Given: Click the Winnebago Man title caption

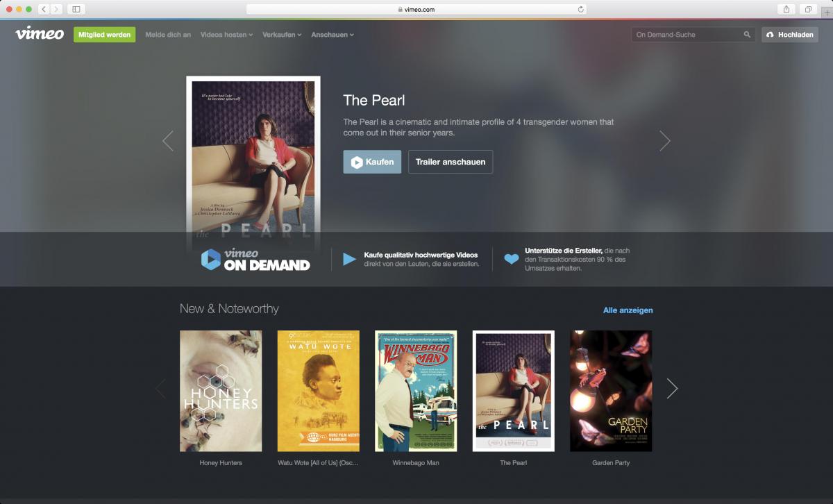Looking at the screenshot, I should [x=416, y=463].
